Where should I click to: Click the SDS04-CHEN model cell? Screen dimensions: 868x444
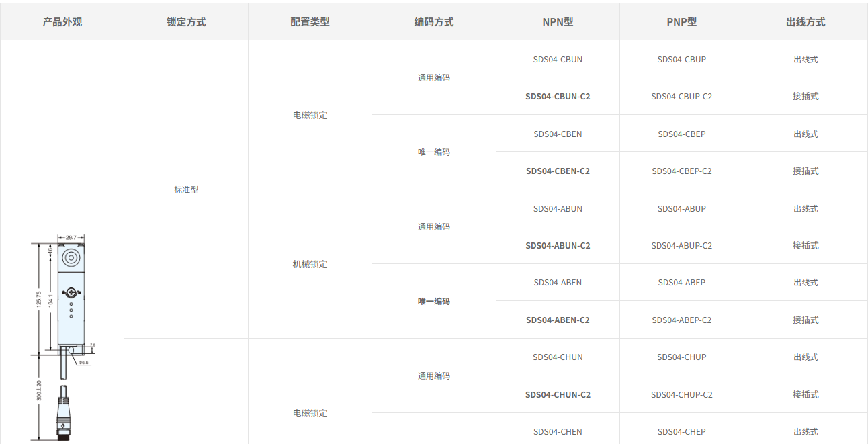click(558, 432)
